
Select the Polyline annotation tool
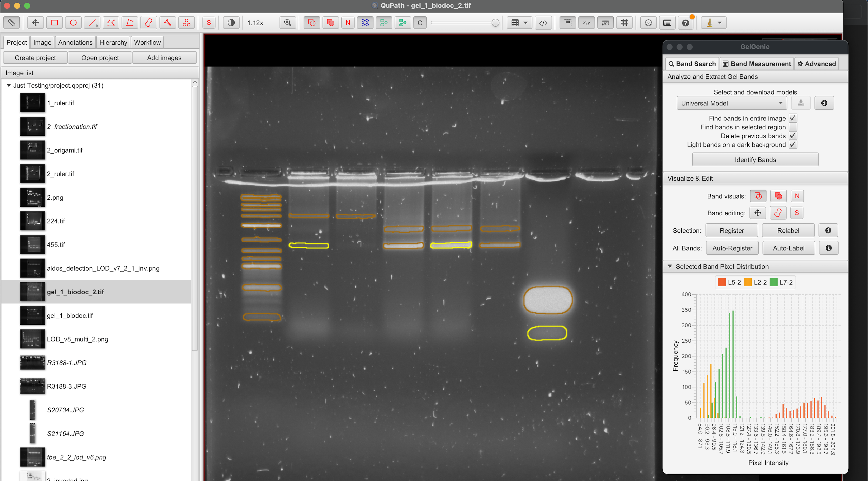coord(130,23)
